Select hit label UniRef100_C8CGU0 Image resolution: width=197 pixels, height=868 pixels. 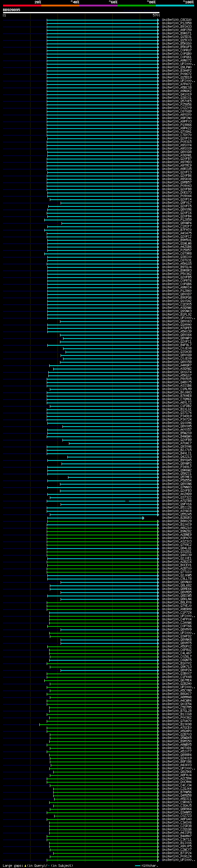coord(177,20)
